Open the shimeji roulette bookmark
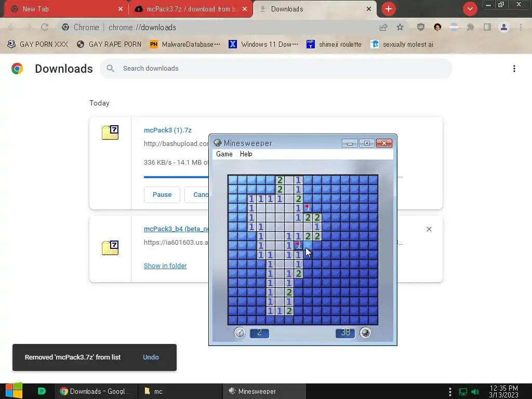532x399 pixels. 334,45
